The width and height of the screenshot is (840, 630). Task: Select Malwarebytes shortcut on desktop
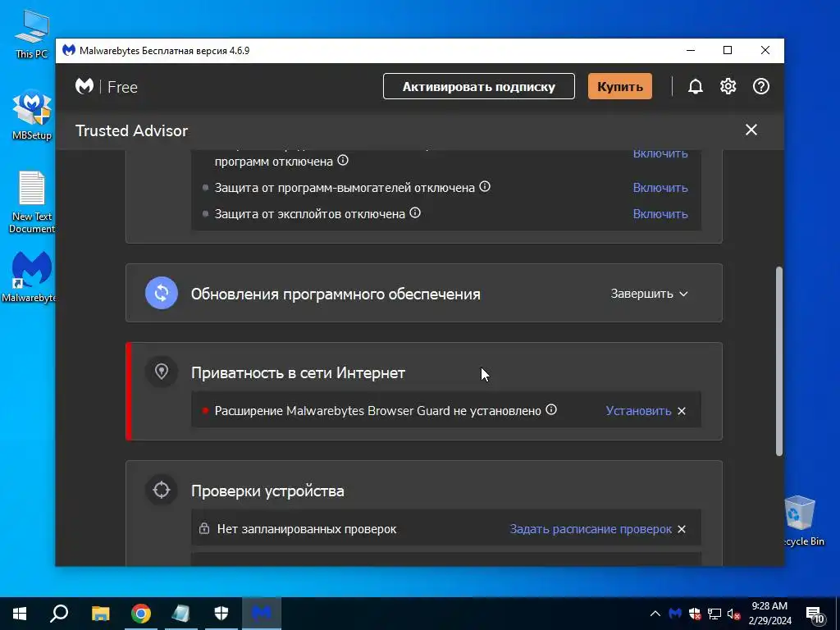[30, 277]
